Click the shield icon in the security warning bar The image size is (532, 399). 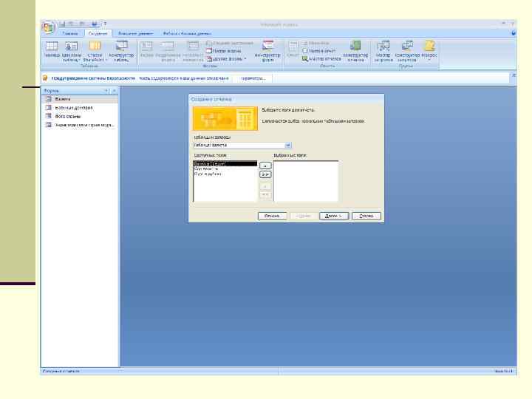45,78
